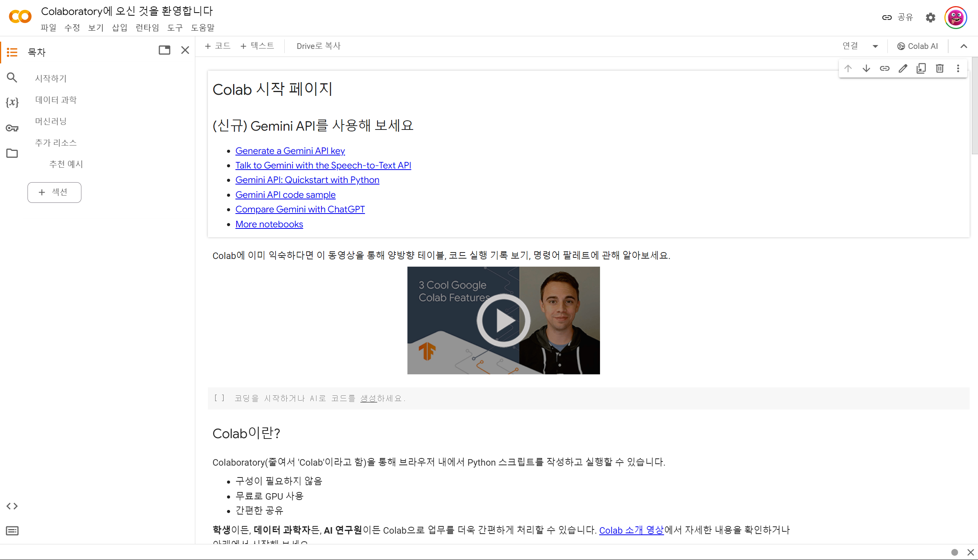Image resolution: width=978 pixels, height=560 pixels.
Task: Open the secrets key panel
Action: pos(12,128)
